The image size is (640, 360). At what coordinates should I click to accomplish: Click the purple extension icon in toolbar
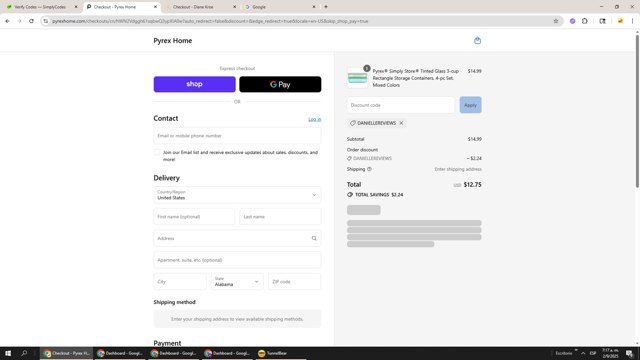tap(573, 21)
